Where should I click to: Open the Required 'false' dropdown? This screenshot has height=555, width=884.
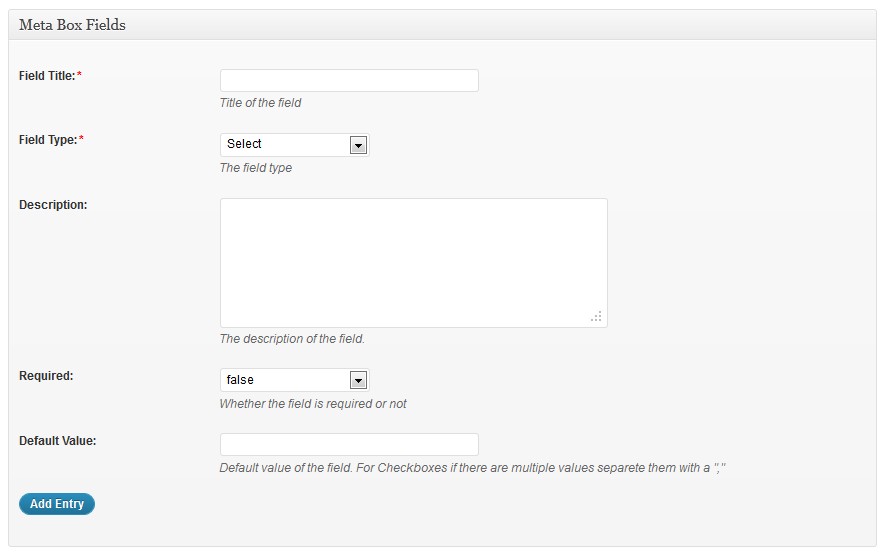(294, 380)
